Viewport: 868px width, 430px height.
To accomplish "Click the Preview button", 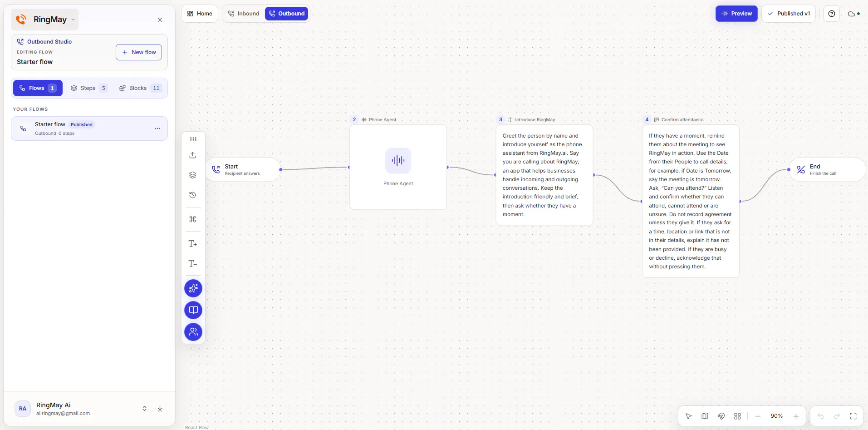I will tap(737, 14).
